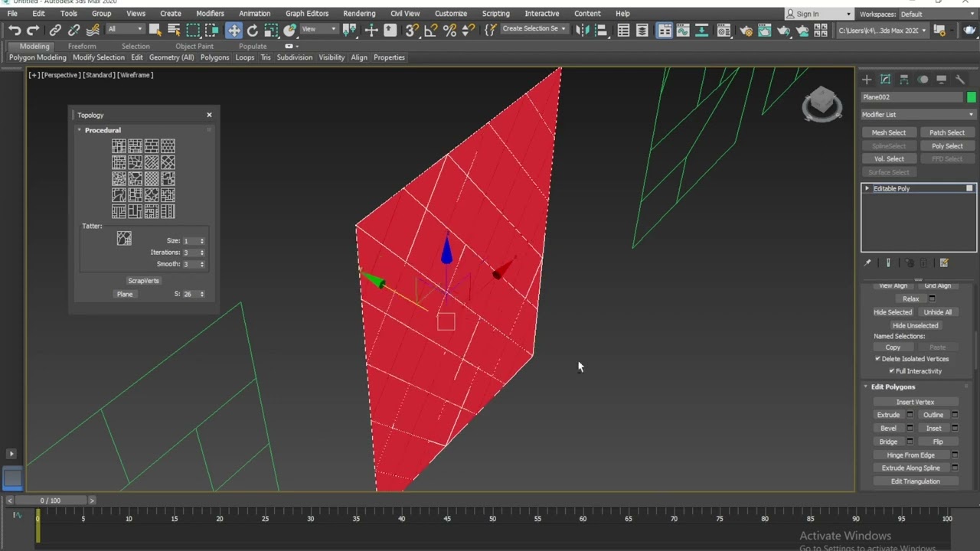The height and width of the screenshot is (551, 980).
Task: Open the Utilities wrench panel icon
Action: [960, 80]
